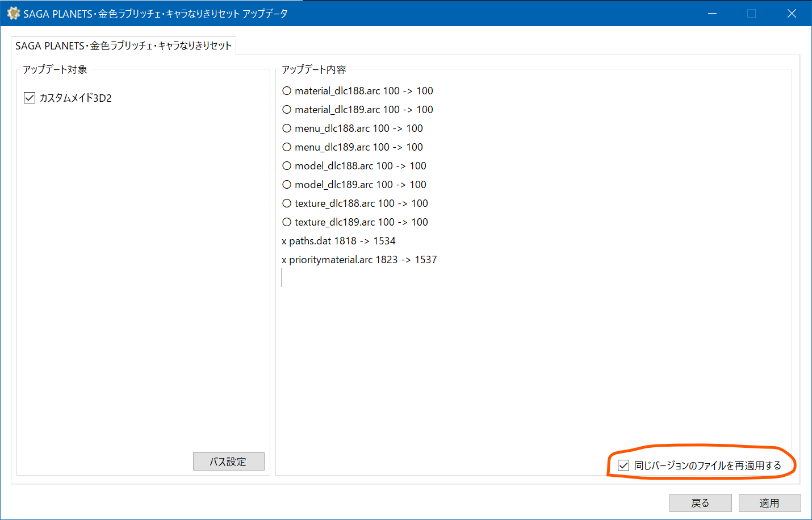Click the prioritymaterial.arc 1823 -> 1537 line
This screenshot has height=520, width=812.
(x=359, y=260)
